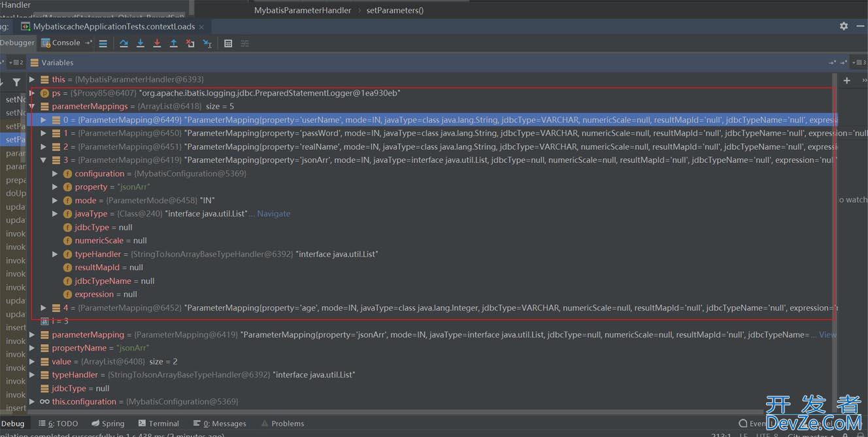This screenshot has width=868, height=437.
Task: Expand ParameterMapping element 4 (age)
Action: (x=43, y=307)
